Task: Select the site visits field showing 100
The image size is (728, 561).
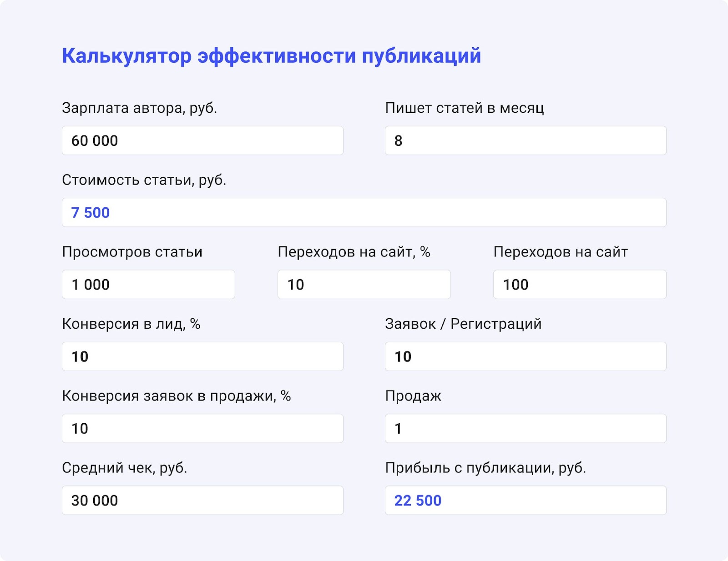Action: pos(580,285)
